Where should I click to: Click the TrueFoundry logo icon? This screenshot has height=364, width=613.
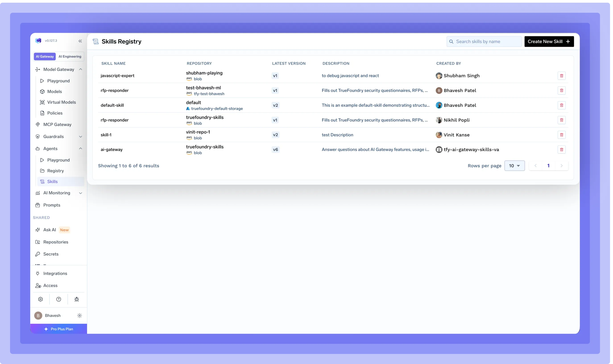pyautogui.click(x=38, y=40)
